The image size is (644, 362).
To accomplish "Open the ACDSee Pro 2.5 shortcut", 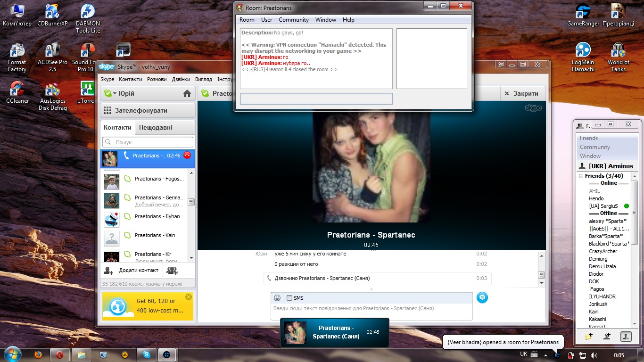I will click(52, 58).
